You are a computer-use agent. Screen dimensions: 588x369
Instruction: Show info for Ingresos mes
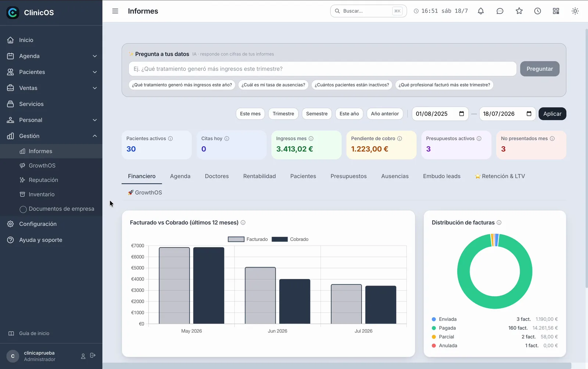click(x=311, y=139)
